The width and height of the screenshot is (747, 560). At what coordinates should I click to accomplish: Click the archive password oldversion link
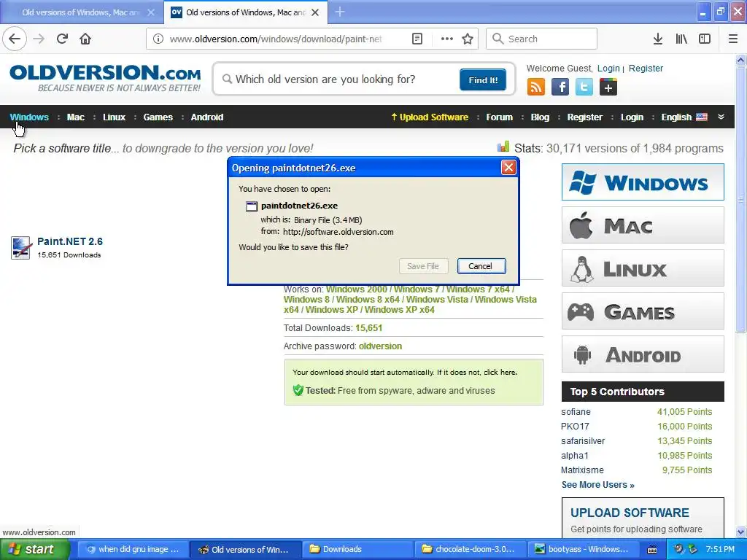pyautogui.click(x=380, y=346)
